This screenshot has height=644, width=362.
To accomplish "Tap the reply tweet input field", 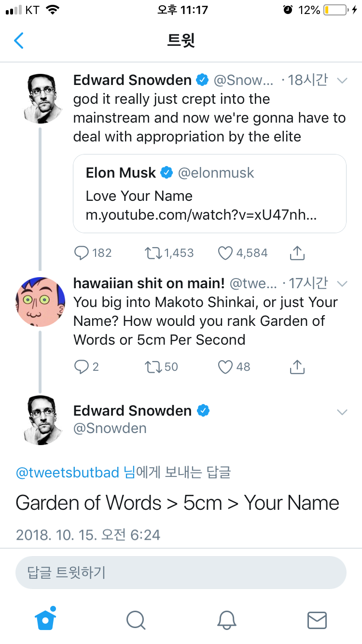I will click(181, 573).
